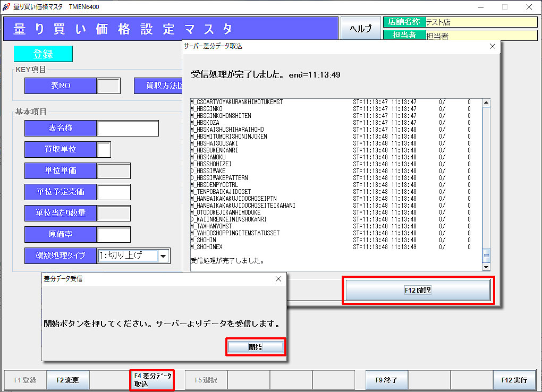Click the 単位当たり数量 input field
Viewport: 542px width, 392px height.
[113, 214]
